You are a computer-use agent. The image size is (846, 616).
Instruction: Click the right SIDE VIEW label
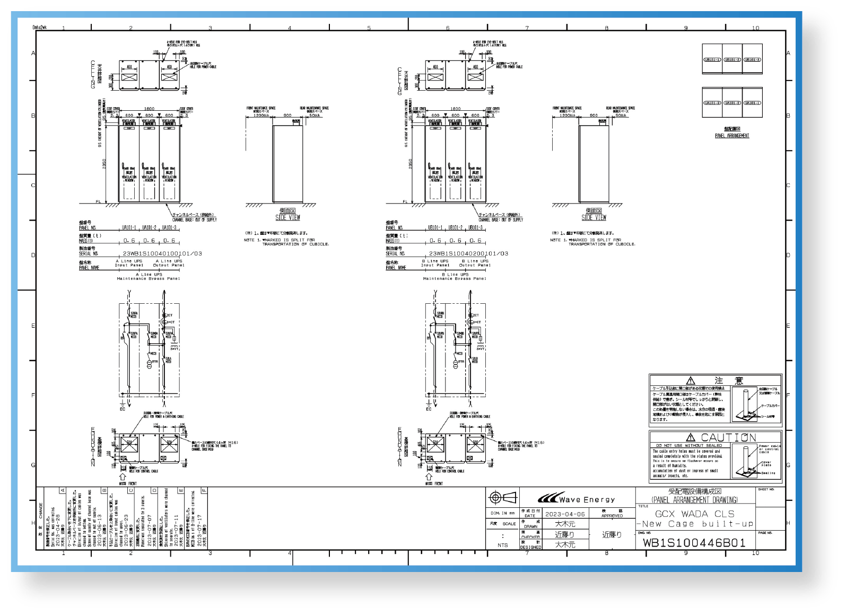pyautogui.click(x=594, y=217)
